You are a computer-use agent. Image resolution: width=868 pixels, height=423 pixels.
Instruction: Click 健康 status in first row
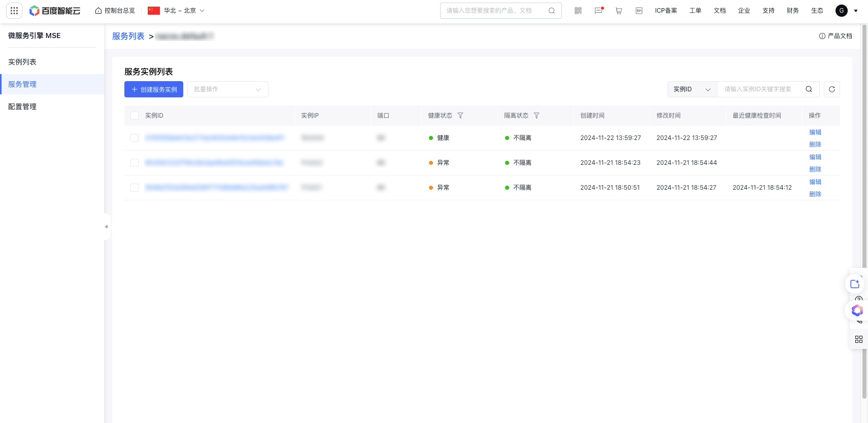pyautogui.click(x=439, y=138)
